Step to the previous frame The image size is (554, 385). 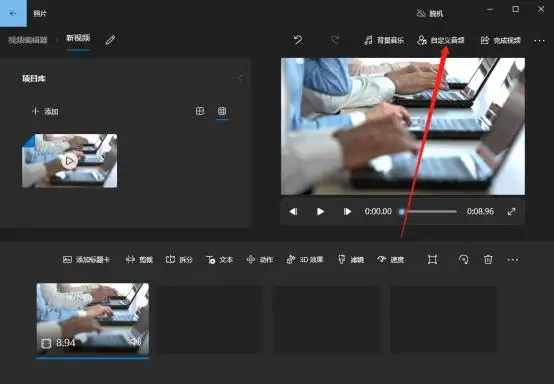point(293,212)
